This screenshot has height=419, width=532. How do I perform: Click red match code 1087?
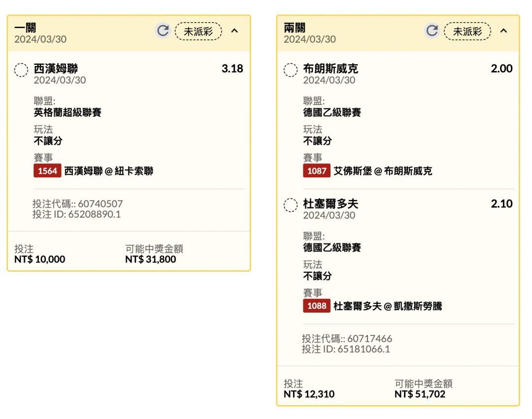coord(317,170)
